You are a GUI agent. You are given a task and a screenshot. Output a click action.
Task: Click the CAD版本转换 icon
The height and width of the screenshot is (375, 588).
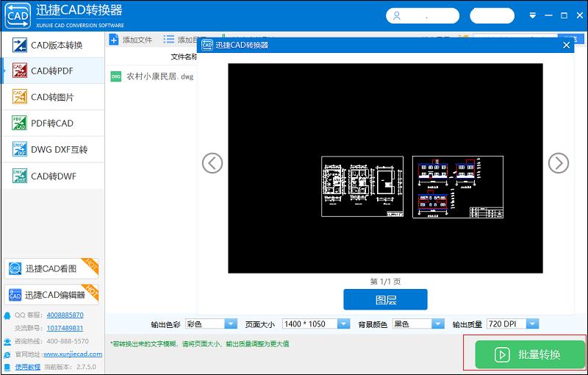(x=20, y=45)
